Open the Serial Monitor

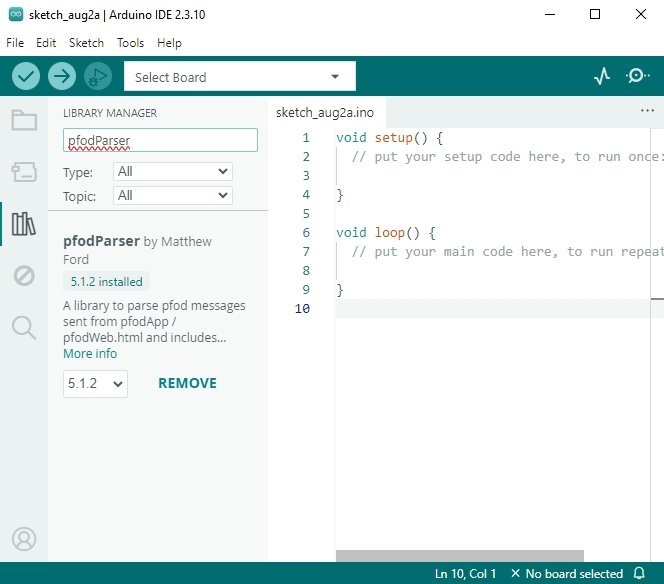[637, 76]
